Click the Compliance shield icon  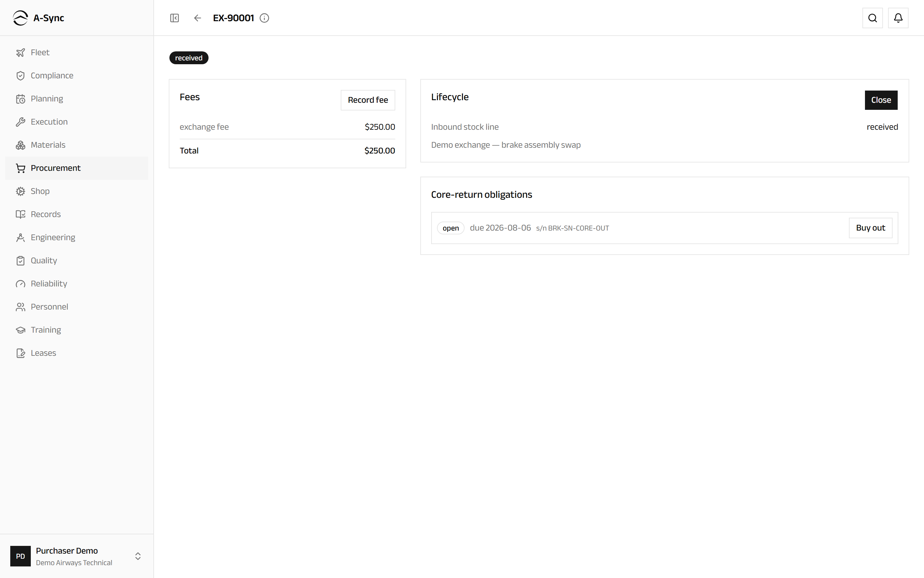pos(21,76)
